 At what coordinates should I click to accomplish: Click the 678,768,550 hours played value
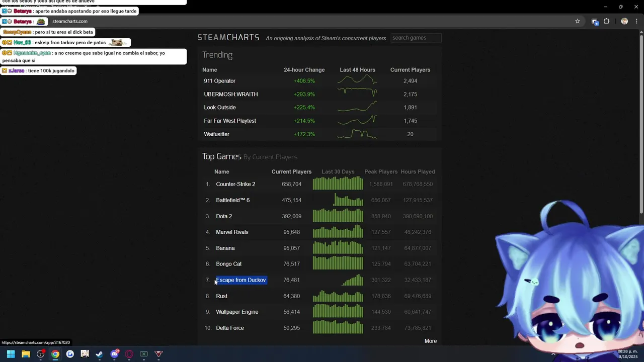pyautogui.click(x=418, y=184)
